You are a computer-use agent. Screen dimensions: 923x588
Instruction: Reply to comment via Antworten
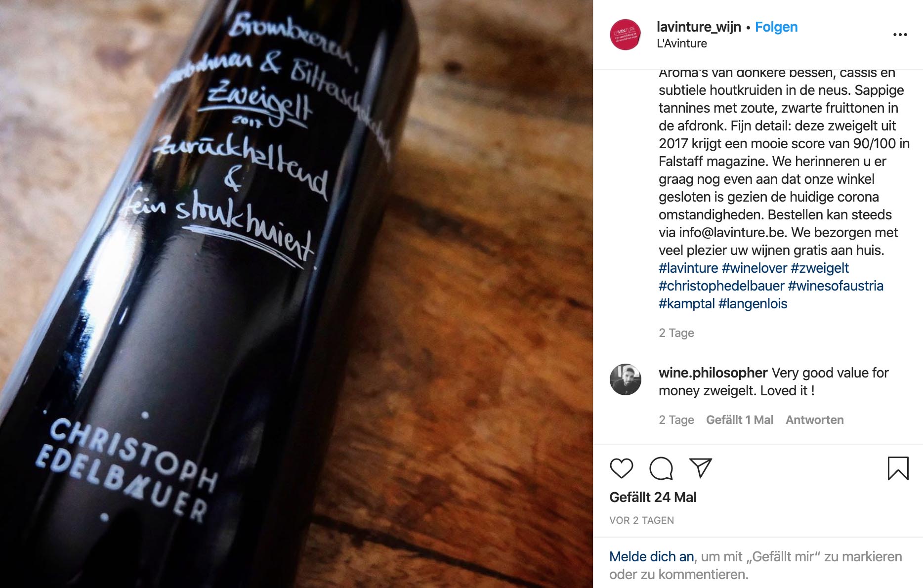814,420
